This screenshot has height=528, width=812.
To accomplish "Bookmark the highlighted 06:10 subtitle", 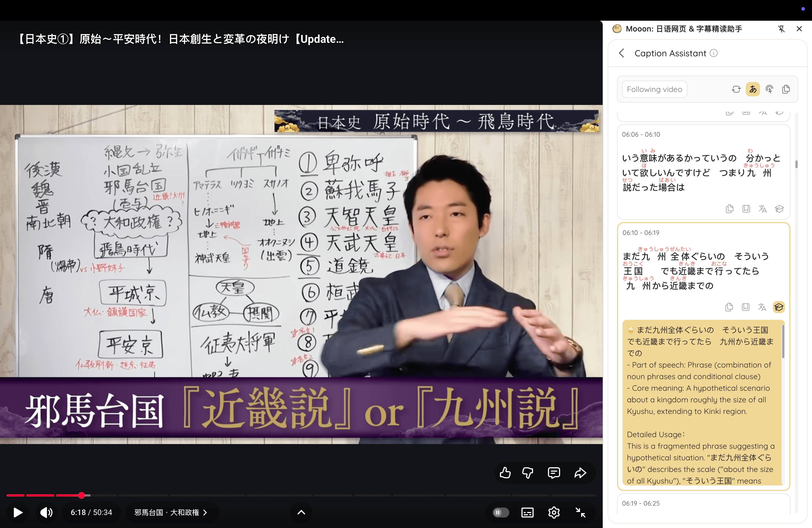I will 746,307.
